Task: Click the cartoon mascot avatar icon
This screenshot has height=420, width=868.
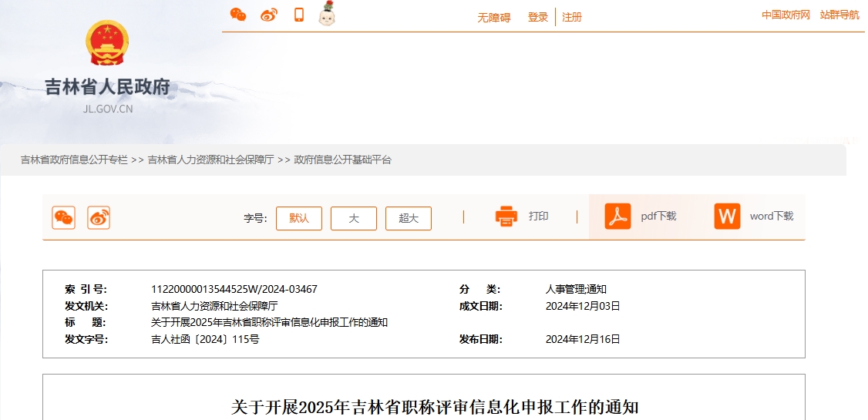Action: pos(327,13)
